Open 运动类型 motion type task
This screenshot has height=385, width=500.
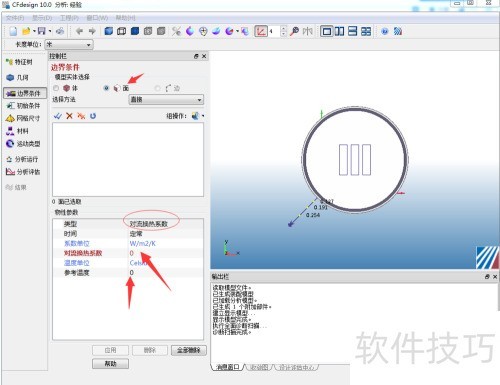click(23, 144)
